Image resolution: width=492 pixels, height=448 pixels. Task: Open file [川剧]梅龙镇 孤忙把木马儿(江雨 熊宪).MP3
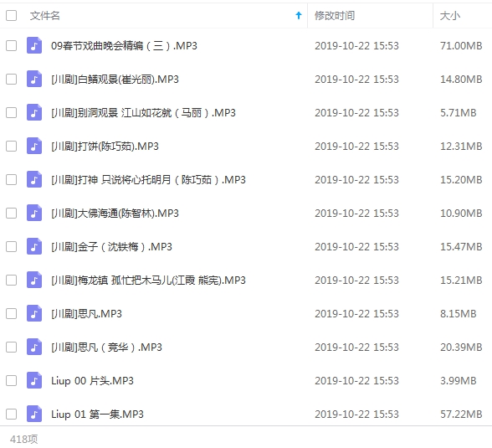[x=148, y=281]
